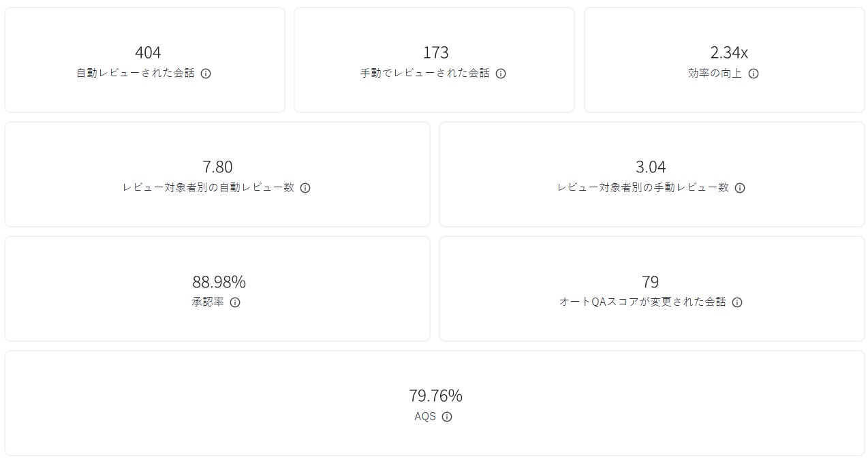Click the 3.04 metric number
868x459 pixels.
[651, 167]
